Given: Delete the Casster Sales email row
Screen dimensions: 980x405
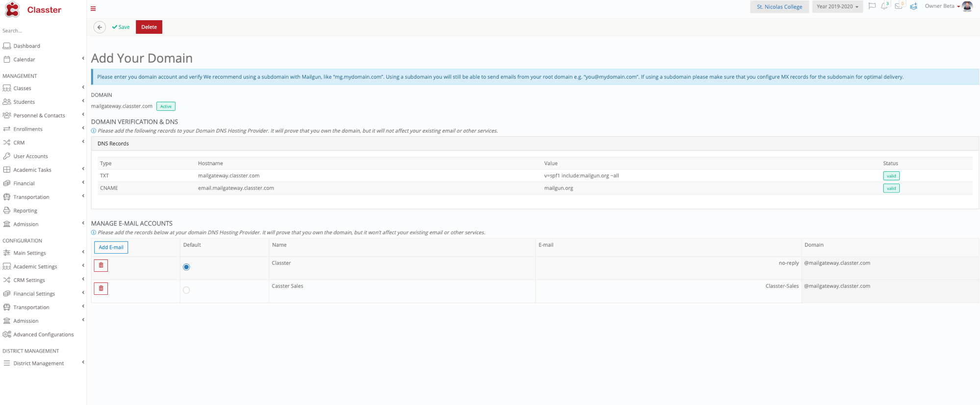Looking at the screenshot, I should pos(101,288).
